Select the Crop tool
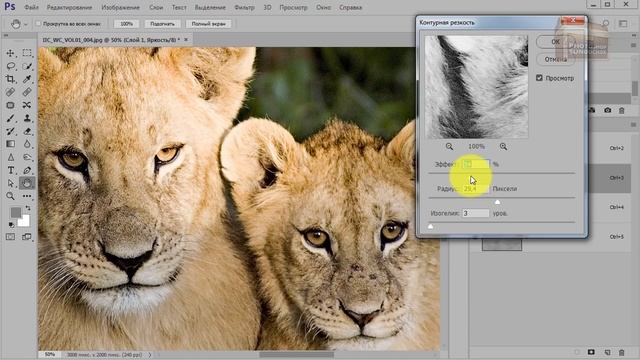The image size is (640, 360). point(11,79)
